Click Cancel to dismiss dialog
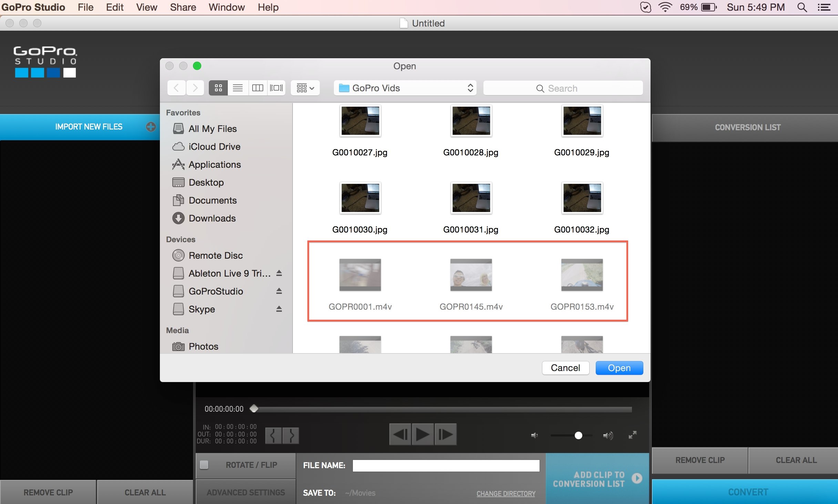Screen dimensions: 838x504 (564, 368)
